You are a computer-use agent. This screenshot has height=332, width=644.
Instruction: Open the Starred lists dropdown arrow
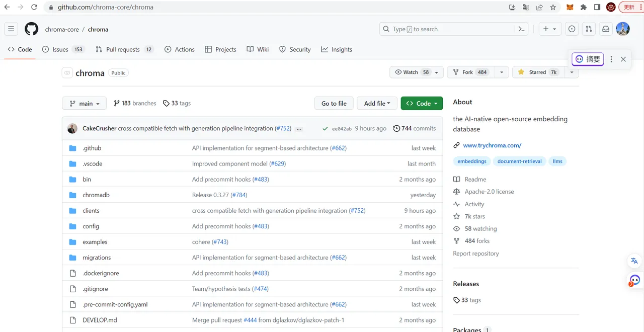[572, 72]
